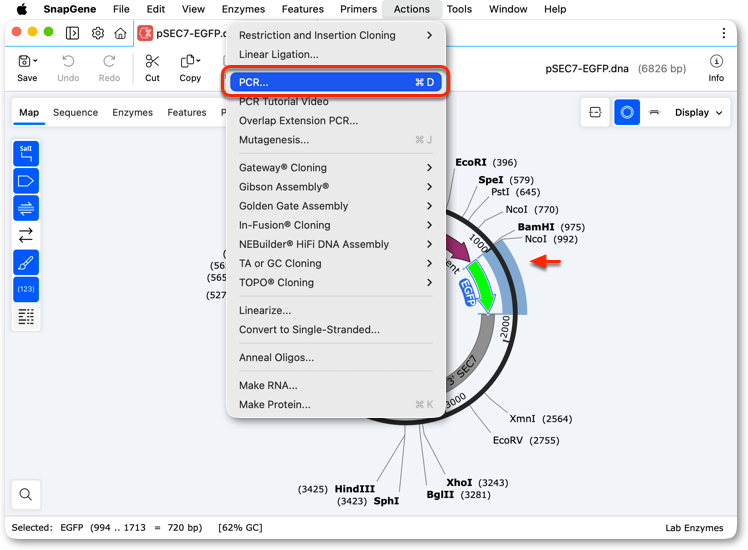
Task: Open the Enzymes menu in the menu bar
Action: 243,9
